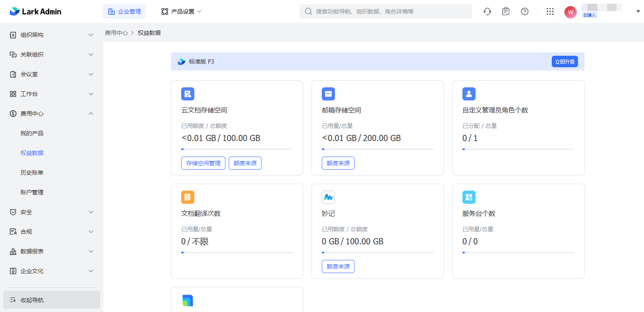This screenshot has width=644, height=312.
Task: Click the 标准版 F3 banner logo
Action: pos(182,61)
